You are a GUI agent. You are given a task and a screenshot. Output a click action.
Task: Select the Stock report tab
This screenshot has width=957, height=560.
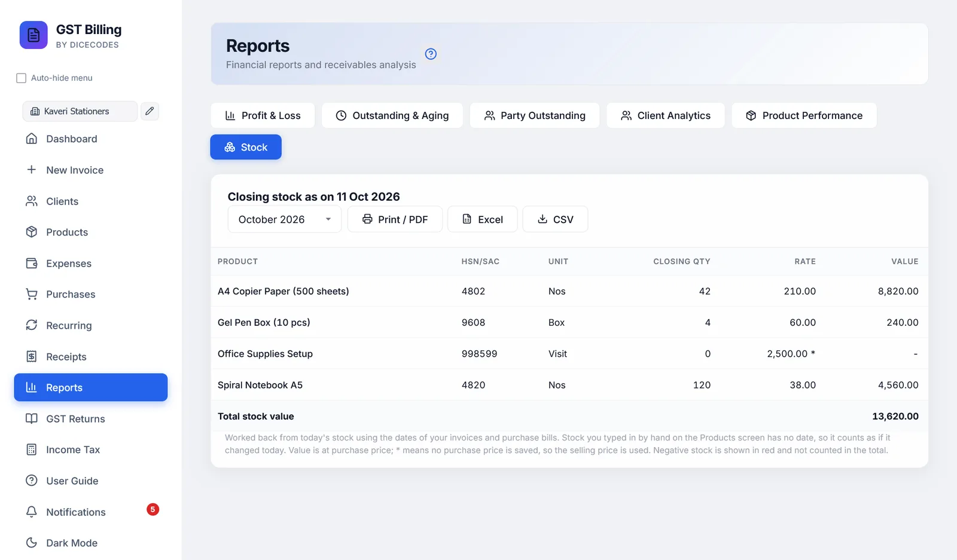tap(246, 147)
